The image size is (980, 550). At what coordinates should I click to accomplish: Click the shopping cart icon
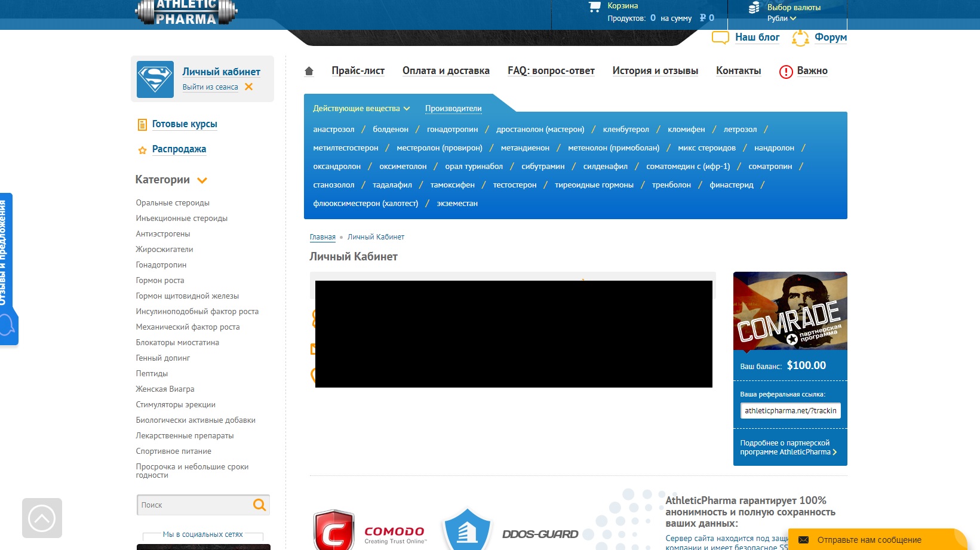tap(594, 7)
